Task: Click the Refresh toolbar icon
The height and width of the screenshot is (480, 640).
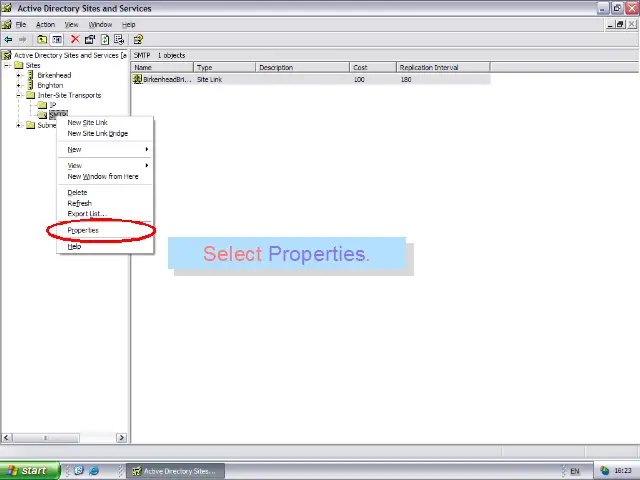Action: pos(105,40)
